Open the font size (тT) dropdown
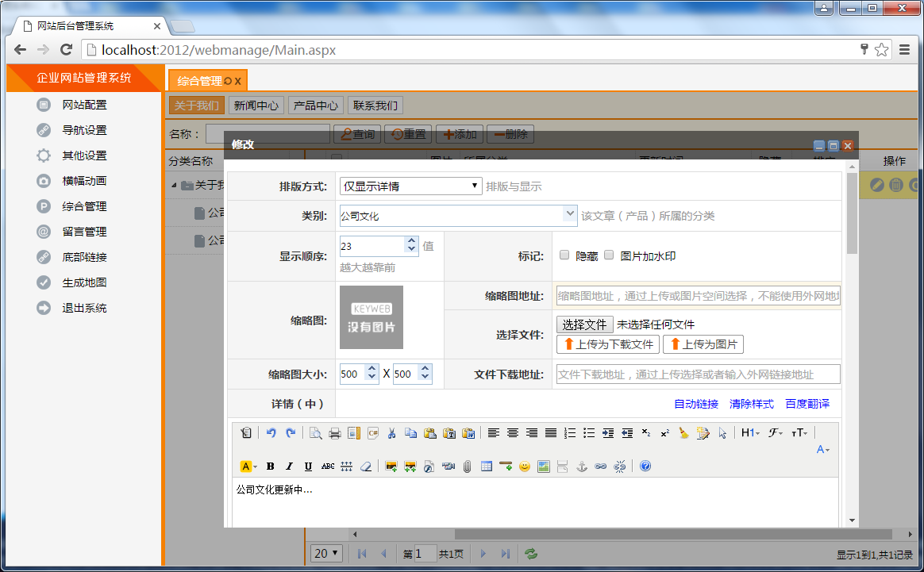924x572 pixels. point(799,433)
